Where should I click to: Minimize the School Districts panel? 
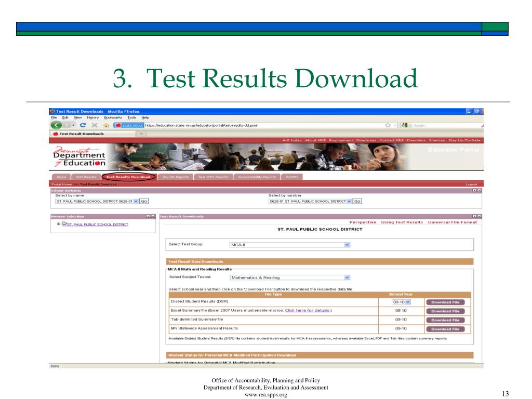pyautogui.click(x=474, y=191)
